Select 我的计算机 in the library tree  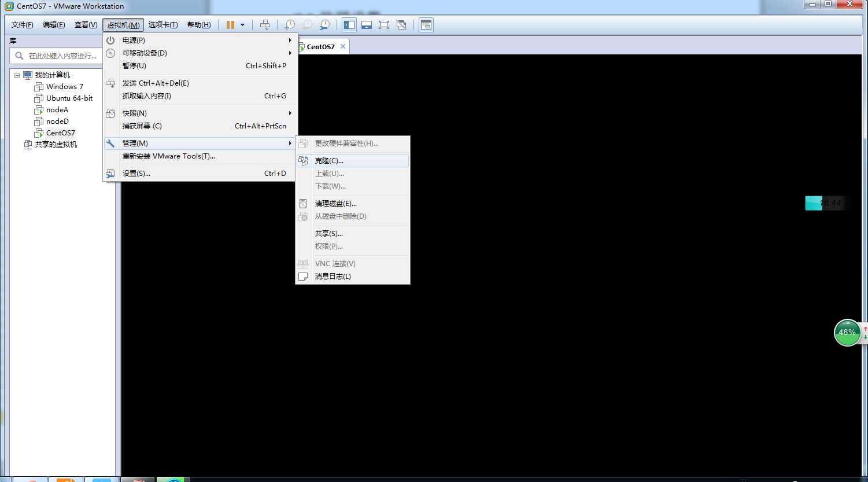[52, 75]
